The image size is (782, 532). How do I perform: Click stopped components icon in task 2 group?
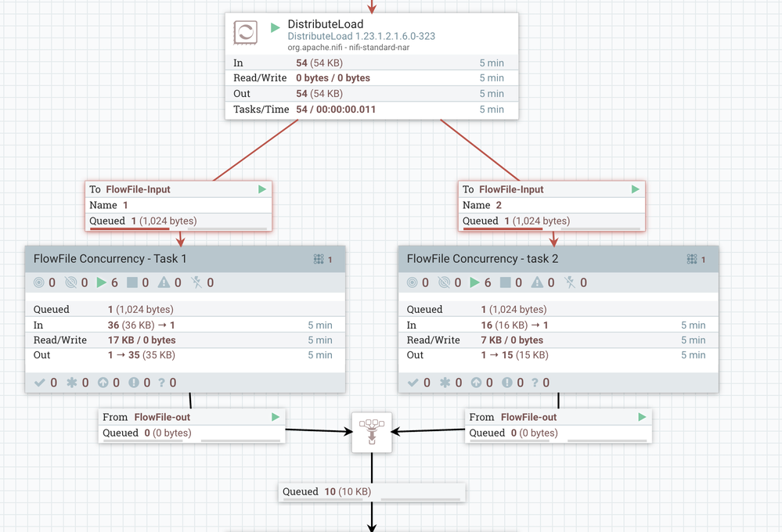(505, 282)
